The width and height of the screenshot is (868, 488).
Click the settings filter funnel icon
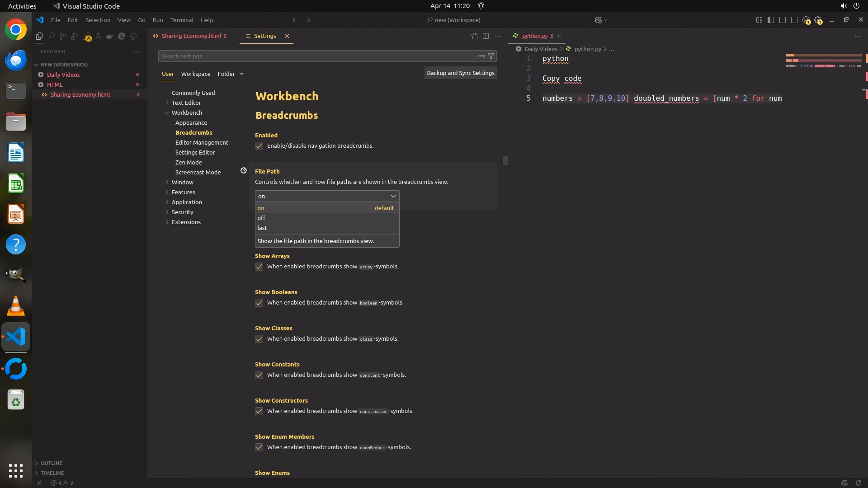point(491,56)
